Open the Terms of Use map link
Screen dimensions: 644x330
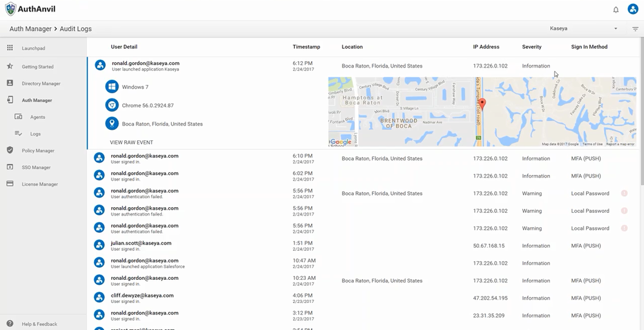pos(592,144)
